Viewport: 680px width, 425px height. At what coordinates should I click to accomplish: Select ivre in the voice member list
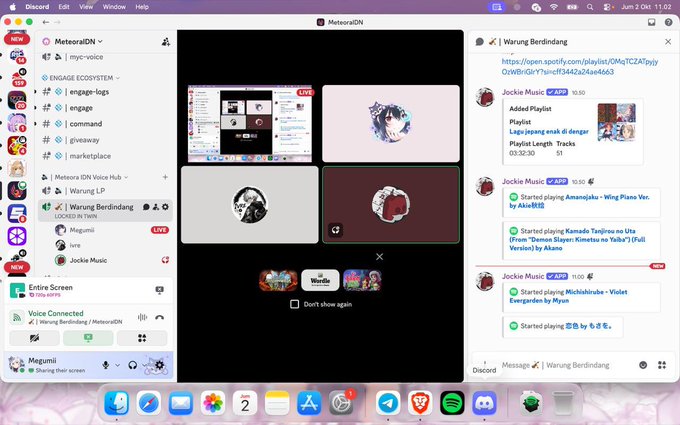click(x=111, y=245)
